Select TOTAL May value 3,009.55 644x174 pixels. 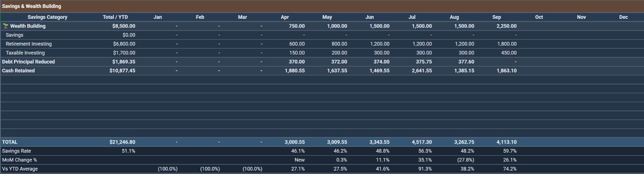[x=337, y=142]
